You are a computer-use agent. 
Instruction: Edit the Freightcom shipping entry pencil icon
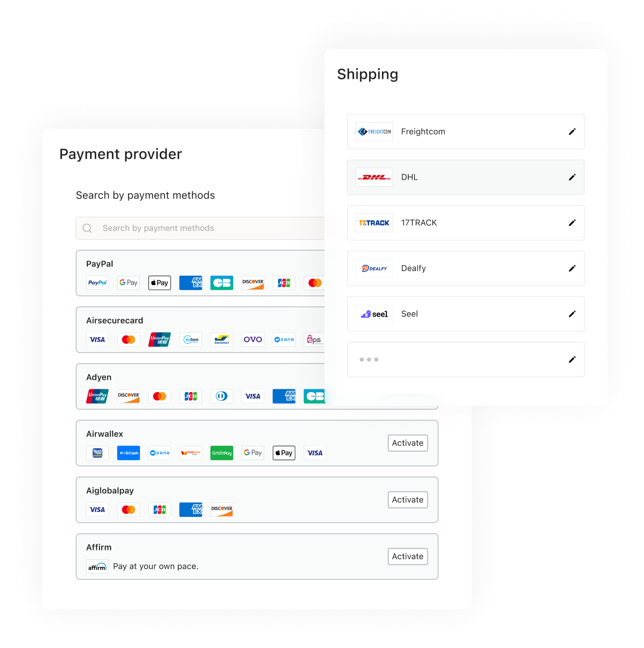click(x=572, y=132)
